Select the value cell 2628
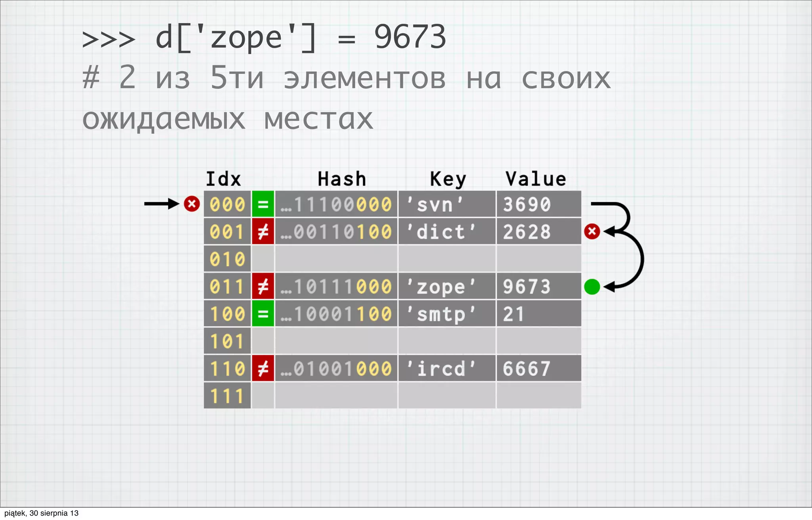The width and height of the screenshot is (812, 520). [539, 231]
